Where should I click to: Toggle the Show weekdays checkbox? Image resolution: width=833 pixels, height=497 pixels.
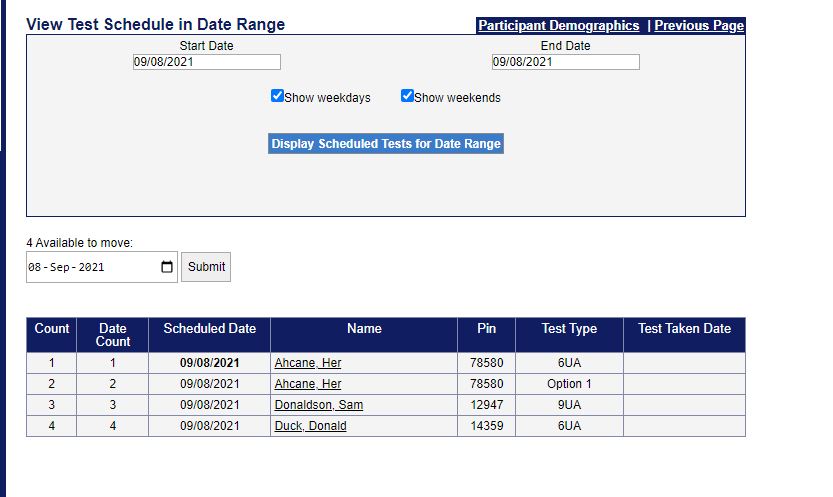(277, 96)
